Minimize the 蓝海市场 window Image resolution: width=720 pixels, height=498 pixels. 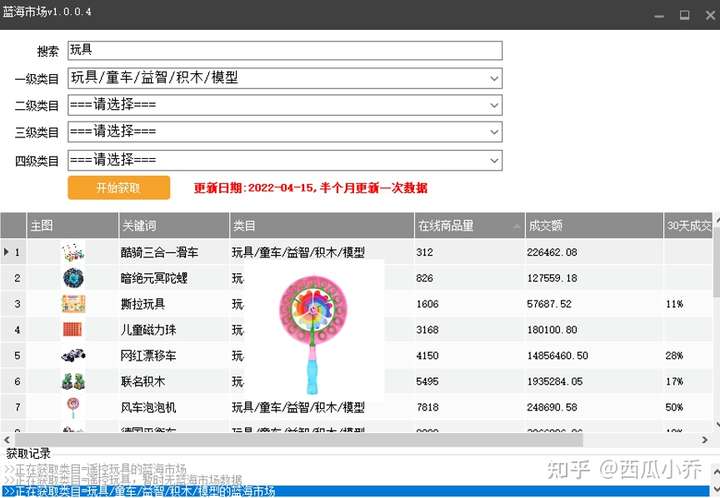pos(659,15)
